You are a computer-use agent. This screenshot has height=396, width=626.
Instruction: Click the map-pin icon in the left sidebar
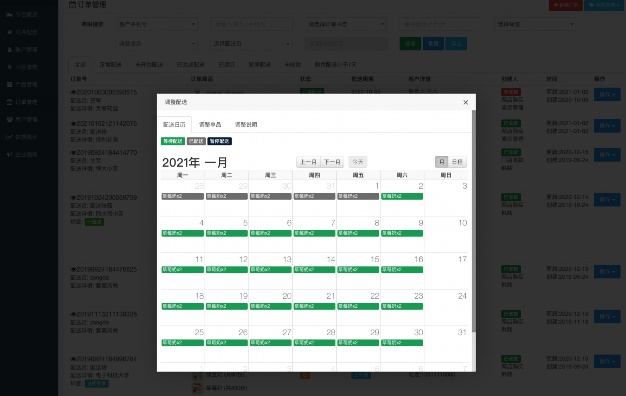[10, 67]
